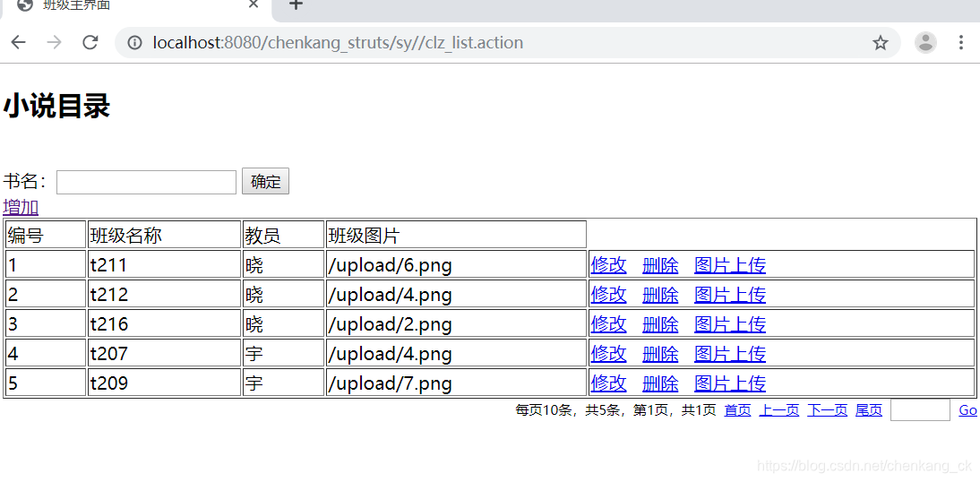The image size is (980, 482).
Task: Open Chrome's three-dot menu
Action: pyautogui.click(x=961, y=42)
